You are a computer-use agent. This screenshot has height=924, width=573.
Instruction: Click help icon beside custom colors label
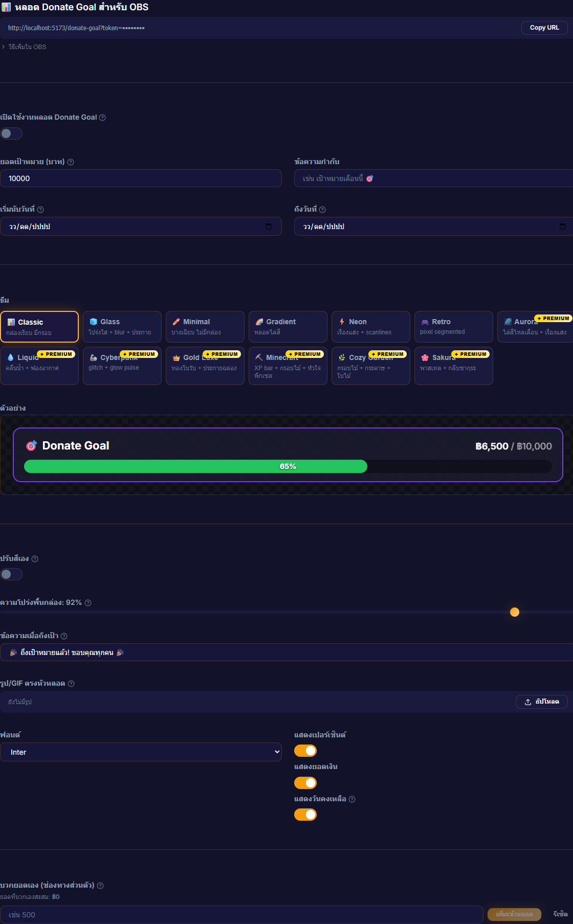coord(35,559)
